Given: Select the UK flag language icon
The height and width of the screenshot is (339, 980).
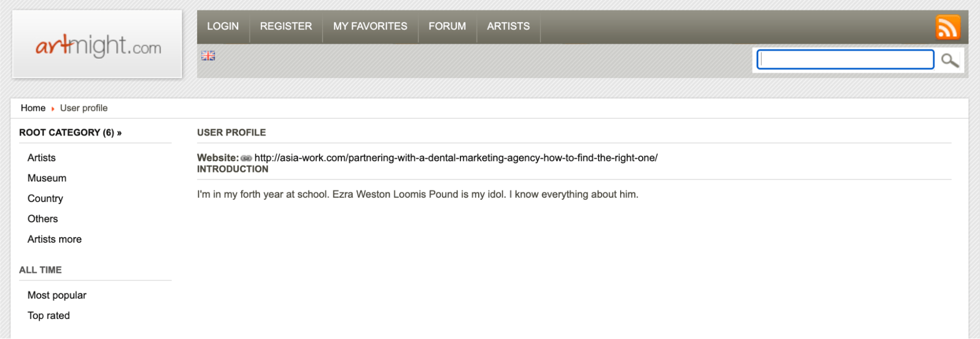Looking at the screenshot, I should pos(208,56).
